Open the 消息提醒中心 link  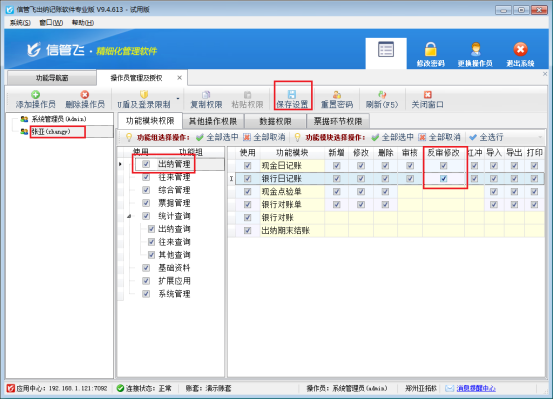[476, 388]
